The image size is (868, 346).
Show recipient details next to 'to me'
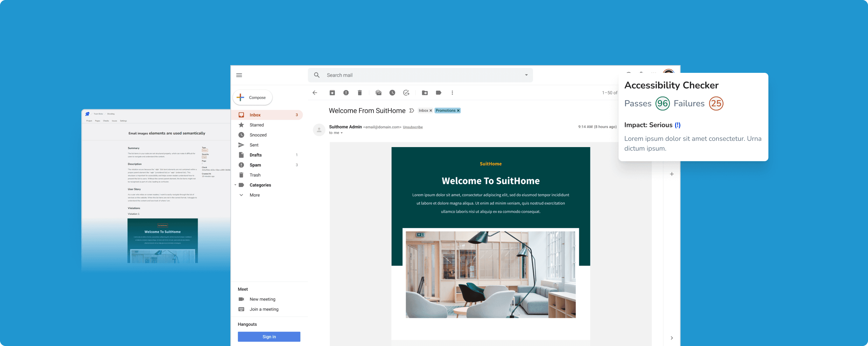point(342,133)
